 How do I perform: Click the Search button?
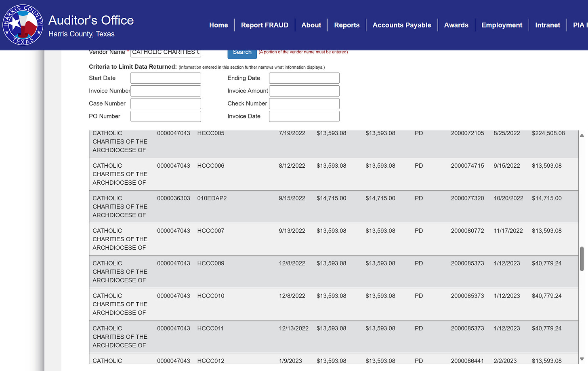pyautogui.click(x=242, y=53)
